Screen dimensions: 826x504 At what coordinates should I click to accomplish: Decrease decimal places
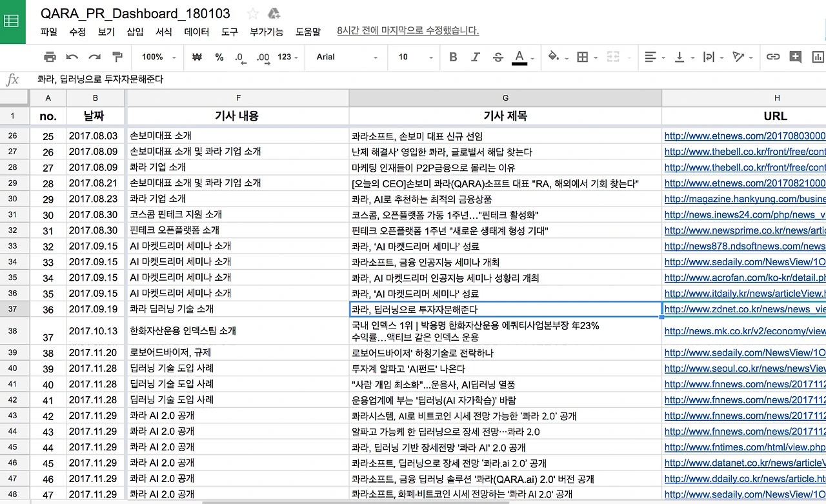tap(240, 57)
